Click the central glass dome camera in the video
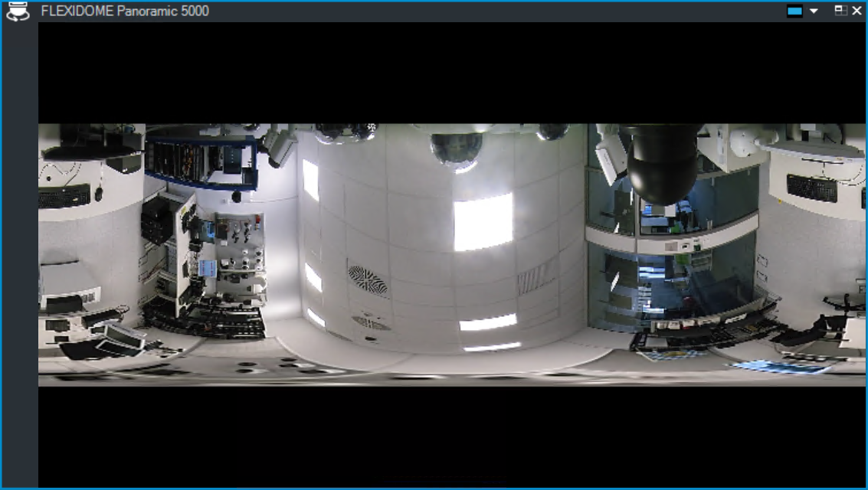Screen dimensions: 868x490 click(457, 149)
